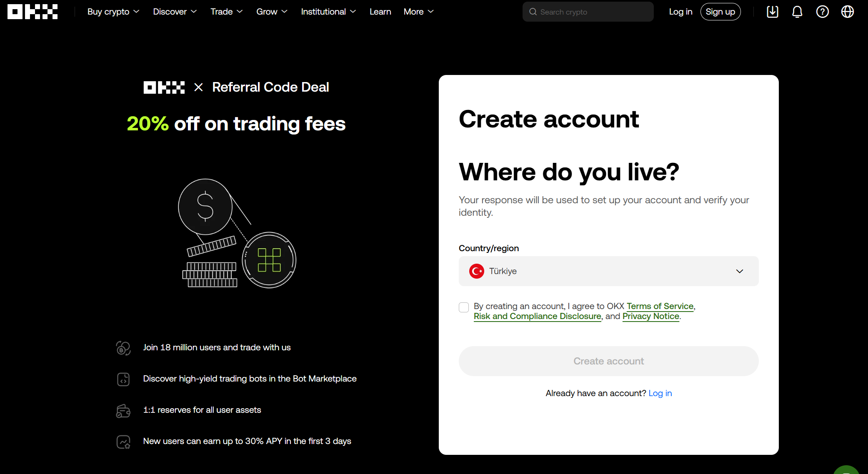Click the Türkiye flag icon
868x474 pixels.
(x=476, y=271)
